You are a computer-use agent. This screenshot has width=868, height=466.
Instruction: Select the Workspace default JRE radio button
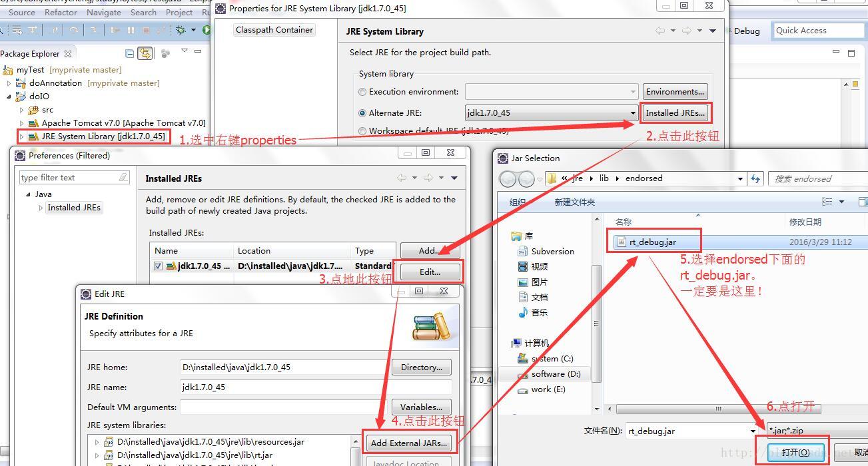coord(362,131)
